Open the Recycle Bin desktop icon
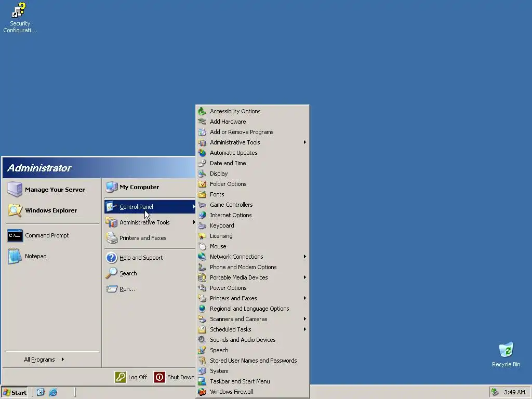The width and height of the screenshot is (532, 399). click(x=506, y=350)
